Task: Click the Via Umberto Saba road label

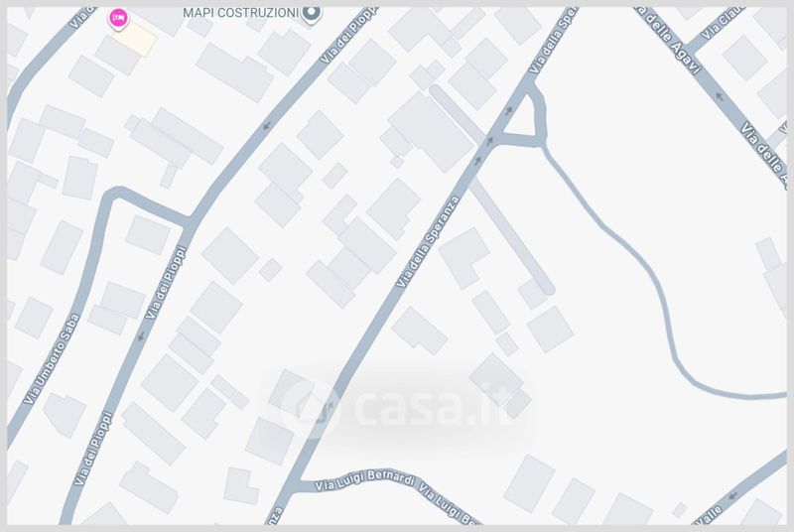Action: tap(53, 358)
